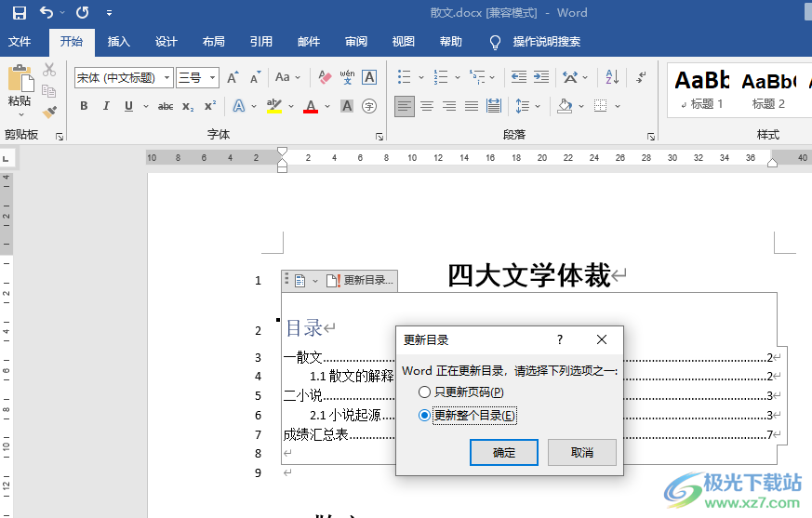Image resolution: width=812 pixels, height=518 pixels.
Task: Show or hide paragraph marks
Action: [x=641, y=78]
